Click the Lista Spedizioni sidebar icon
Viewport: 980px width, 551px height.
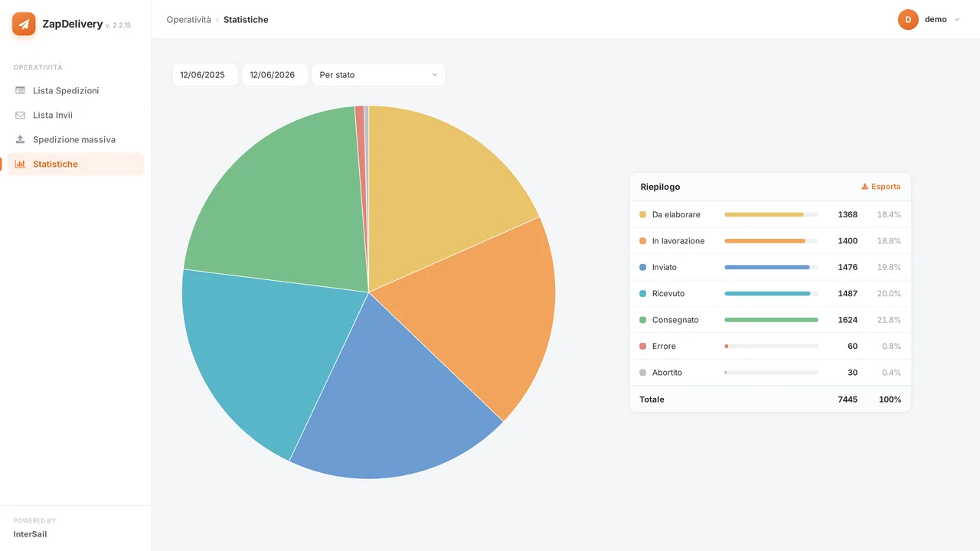coord(20,90)
